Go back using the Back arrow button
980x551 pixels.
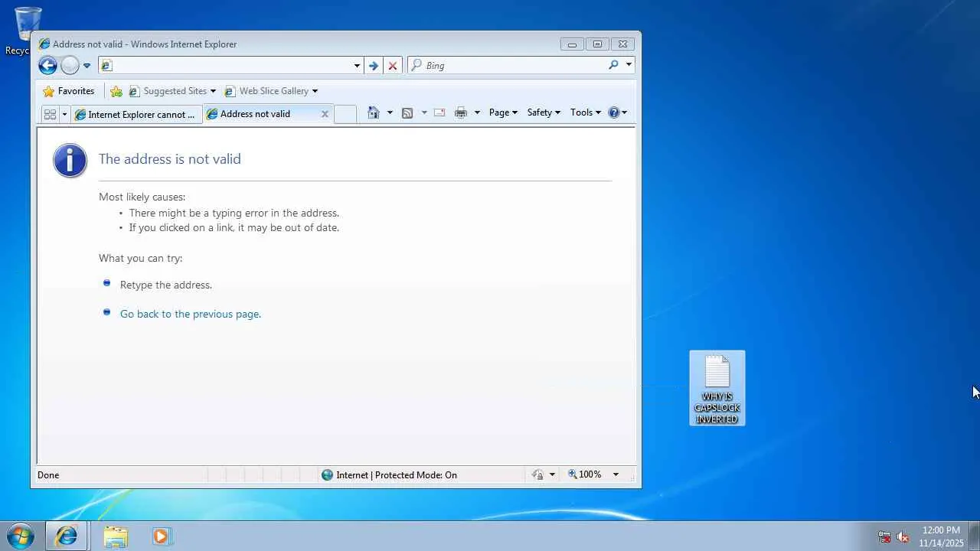click(x=47, y=66)
